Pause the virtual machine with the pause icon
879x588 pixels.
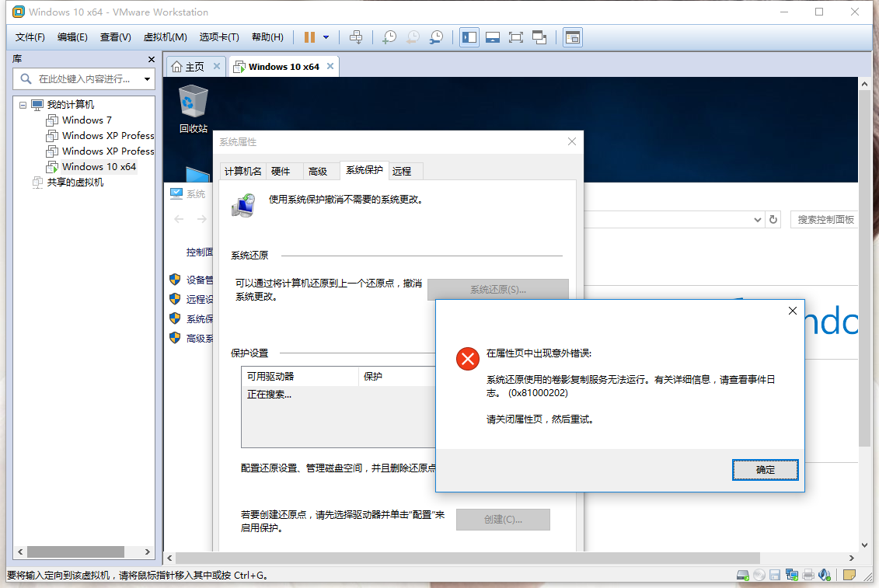coord(309,37)
